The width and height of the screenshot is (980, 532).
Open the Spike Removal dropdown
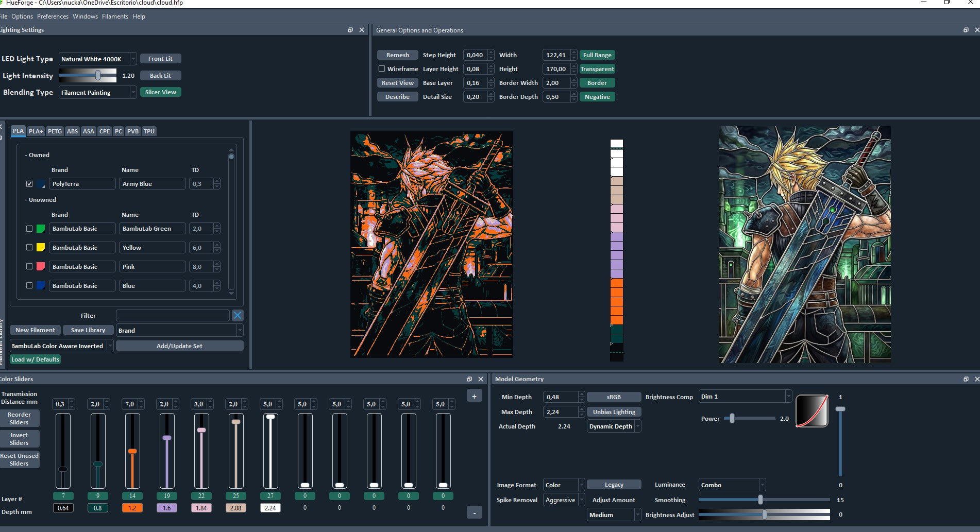click(x=564, y=500)
